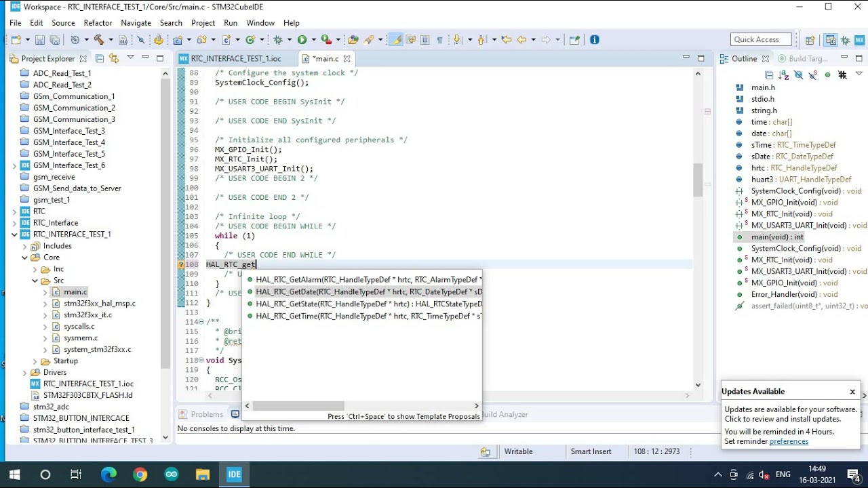Open Google Chrome from taskbar
The width and height of the screenshot is (868, 488).
140,474
